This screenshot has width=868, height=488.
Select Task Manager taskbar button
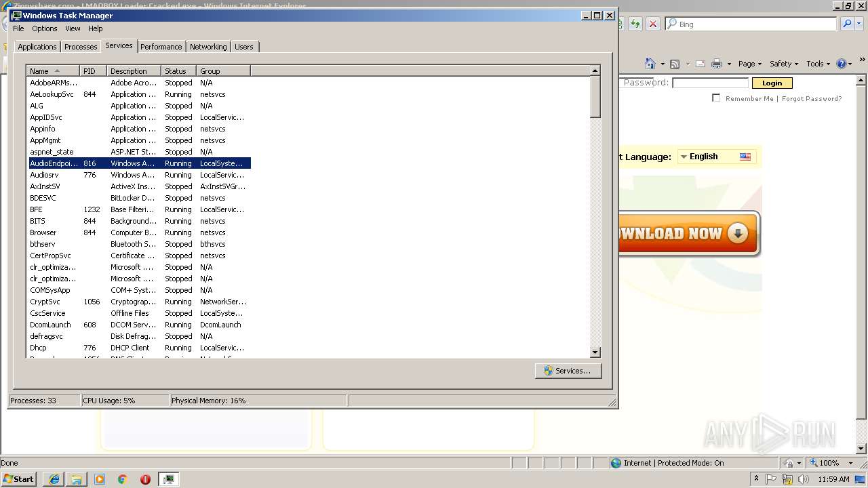[x=168, y=479]
